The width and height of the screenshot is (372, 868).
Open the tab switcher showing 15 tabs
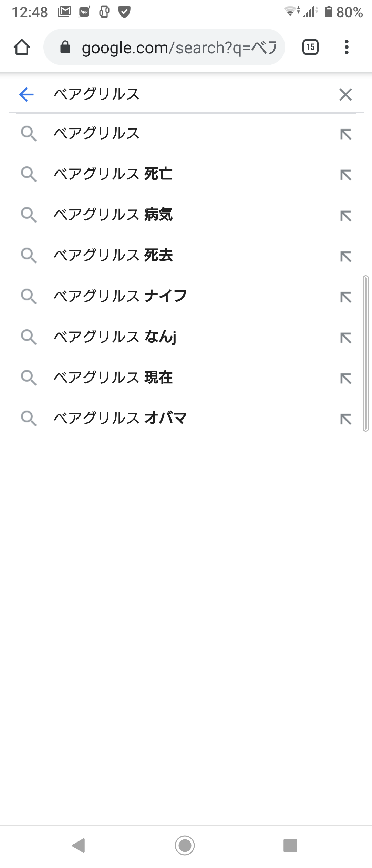pyautogui.click(x=310, y=47)
